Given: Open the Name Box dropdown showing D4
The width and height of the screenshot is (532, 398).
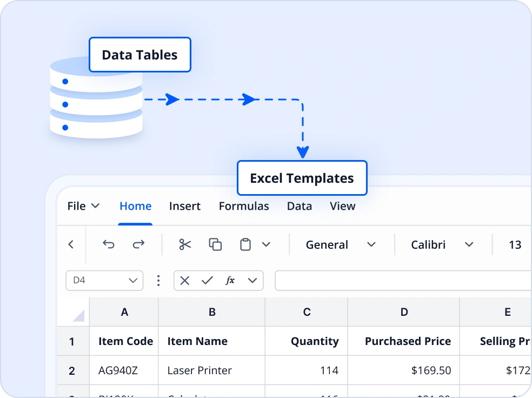Looking at the screenshot, I should click(104, 280).
